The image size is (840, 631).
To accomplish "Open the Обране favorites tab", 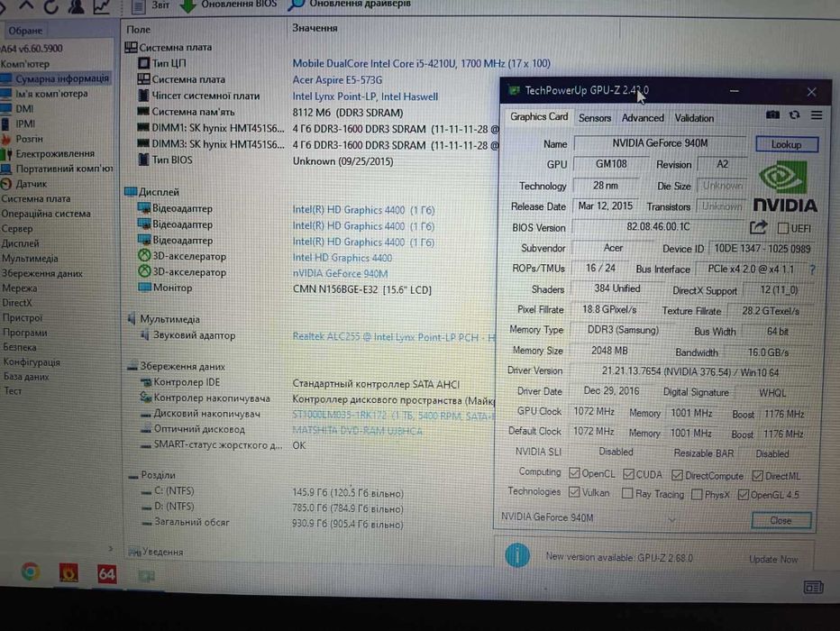I will [x=25, y=31].
